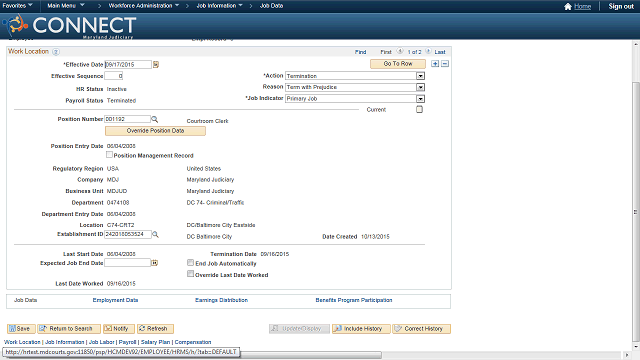Screen dimensions: 640x360
Task: Click the Correct History button
Action: coord(422,329)
